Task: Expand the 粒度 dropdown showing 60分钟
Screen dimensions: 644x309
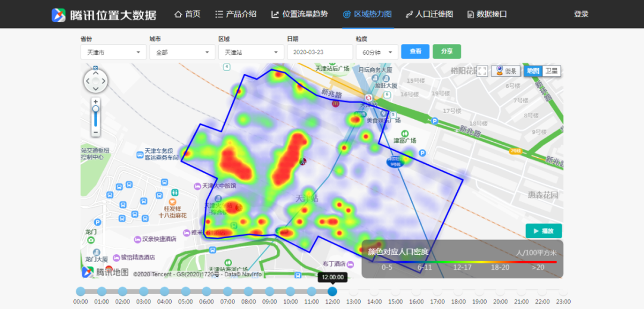Action: (377, 52)
